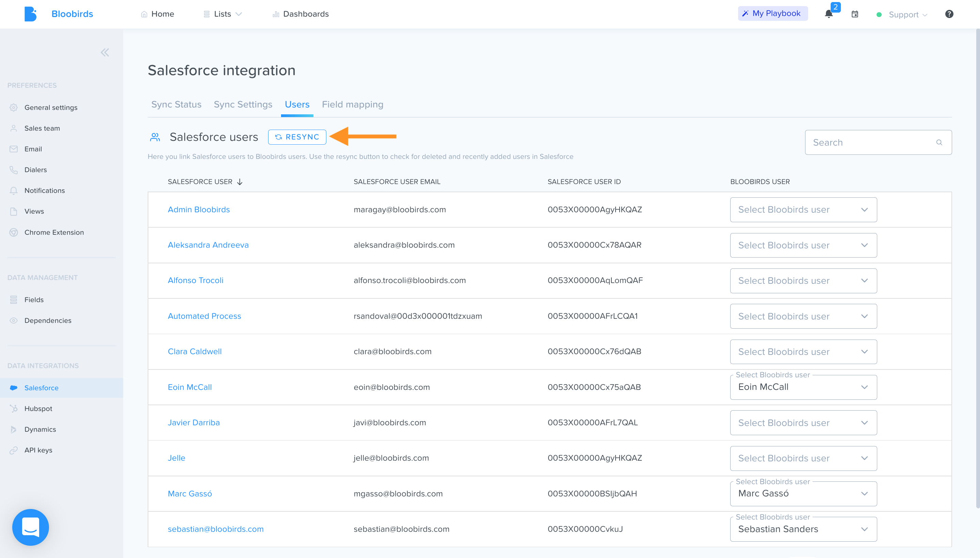
Task: Change the Eoin McCall Bloobirds user dropdown
Action: pyautogui.click(x=803, y=387)
